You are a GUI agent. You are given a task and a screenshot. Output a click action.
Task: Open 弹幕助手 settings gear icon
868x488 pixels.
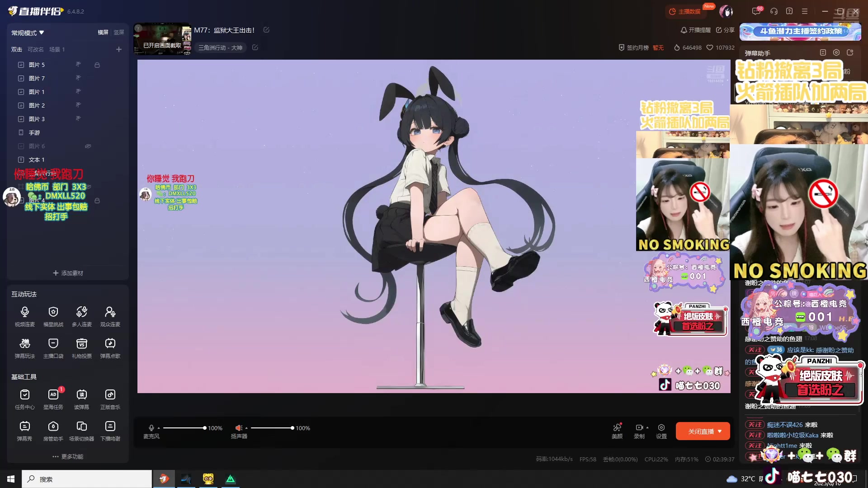point(836,52)
